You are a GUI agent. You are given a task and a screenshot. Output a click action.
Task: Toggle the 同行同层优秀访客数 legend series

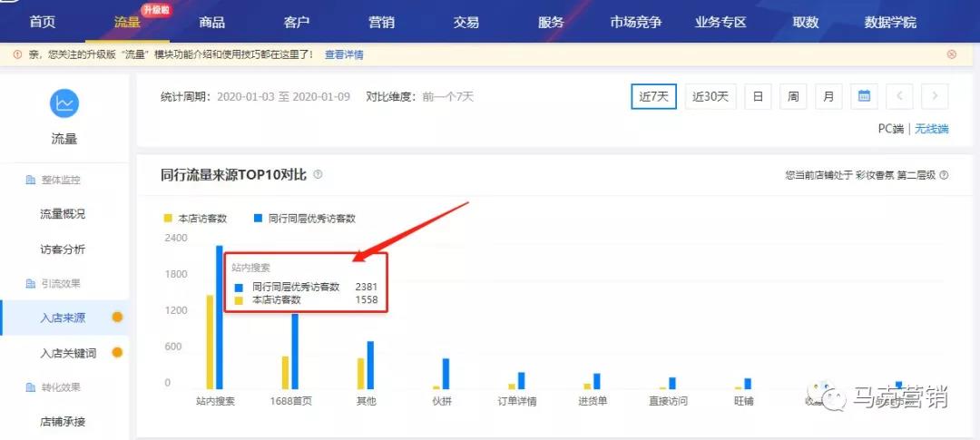click(305, 219)
